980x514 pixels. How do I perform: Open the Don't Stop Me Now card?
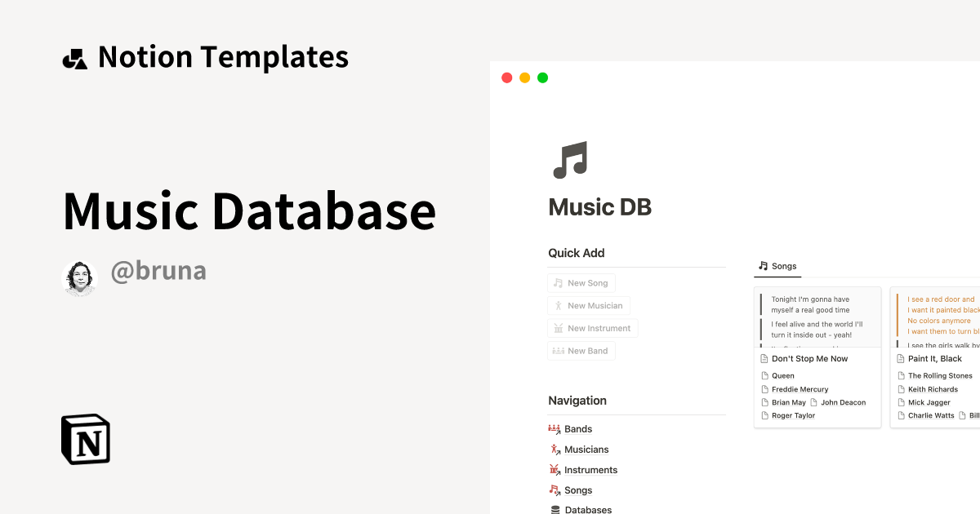(x=809, y=359)
